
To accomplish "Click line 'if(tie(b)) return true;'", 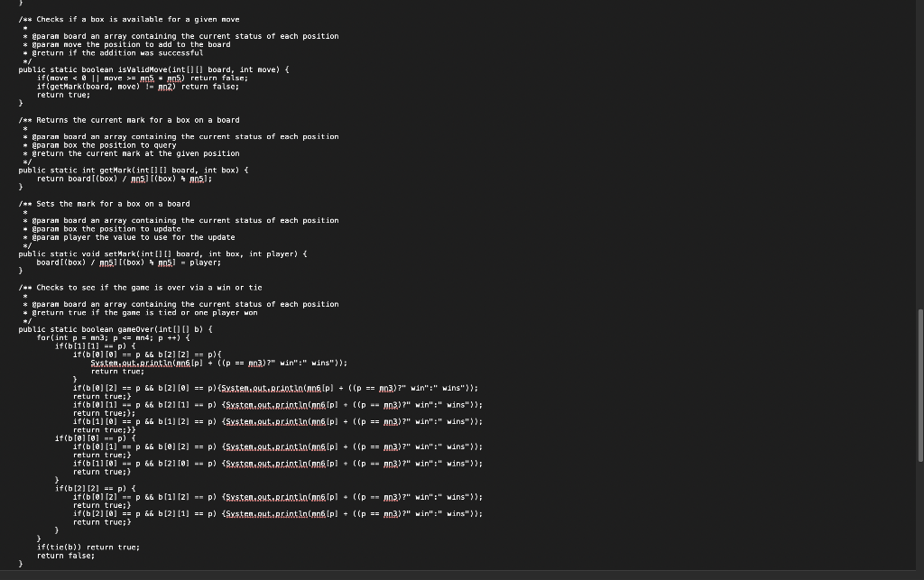I will pyautogui.click(x=88, y=548).
